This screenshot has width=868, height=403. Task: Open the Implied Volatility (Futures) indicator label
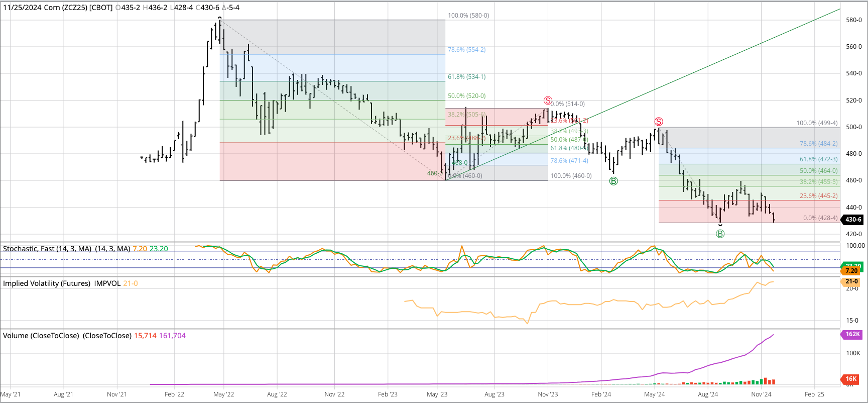point(62,283)
